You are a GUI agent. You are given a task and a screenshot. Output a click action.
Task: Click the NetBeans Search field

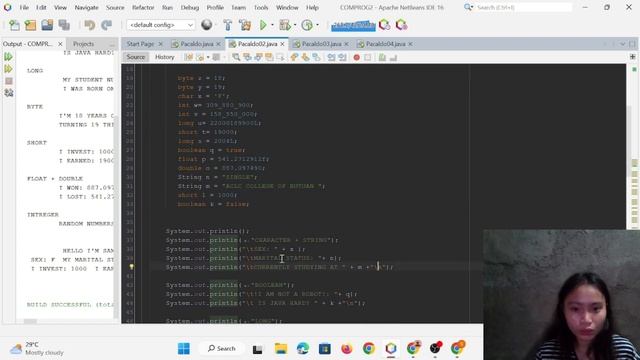click(x=524, y=7)
